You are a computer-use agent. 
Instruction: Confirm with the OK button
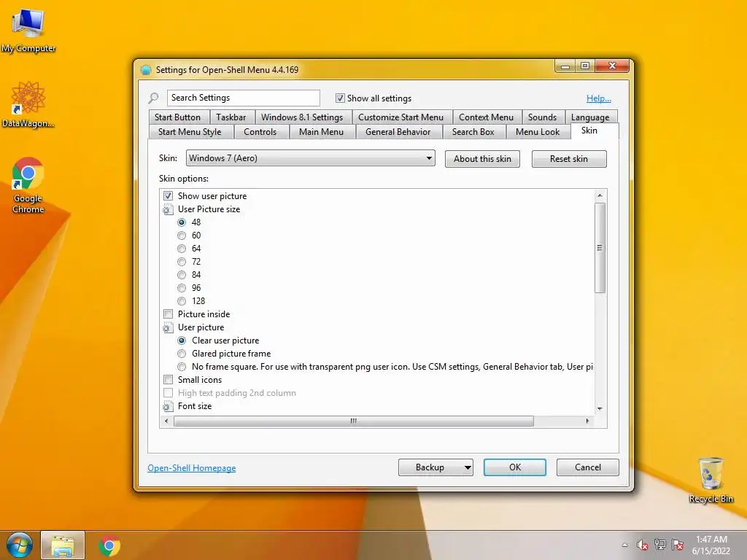click(x=514, y=467)
